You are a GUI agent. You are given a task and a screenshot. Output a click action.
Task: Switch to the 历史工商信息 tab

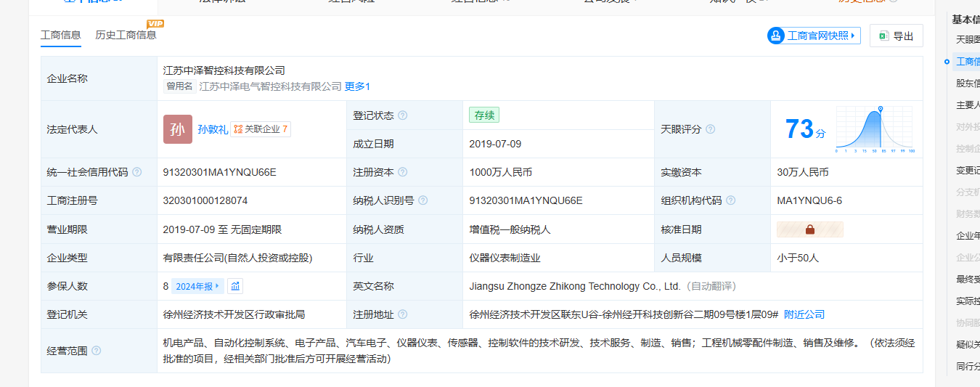(126, 35)
